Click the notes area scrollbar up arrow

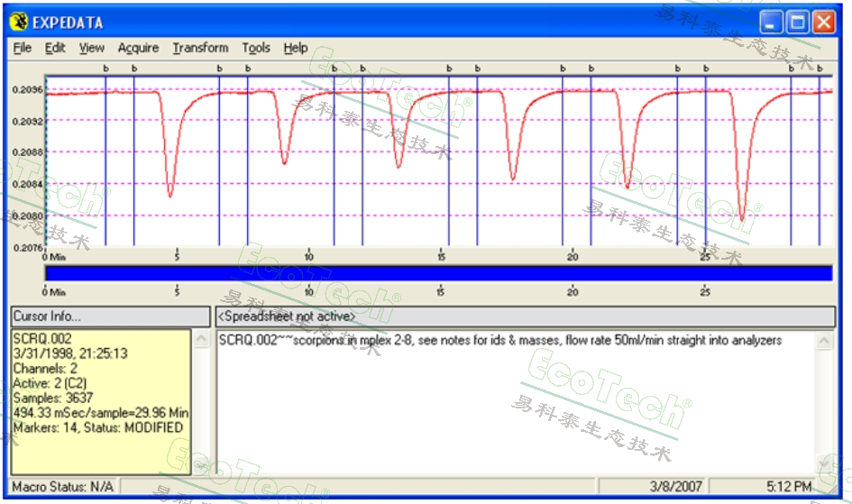pos(825,341)
